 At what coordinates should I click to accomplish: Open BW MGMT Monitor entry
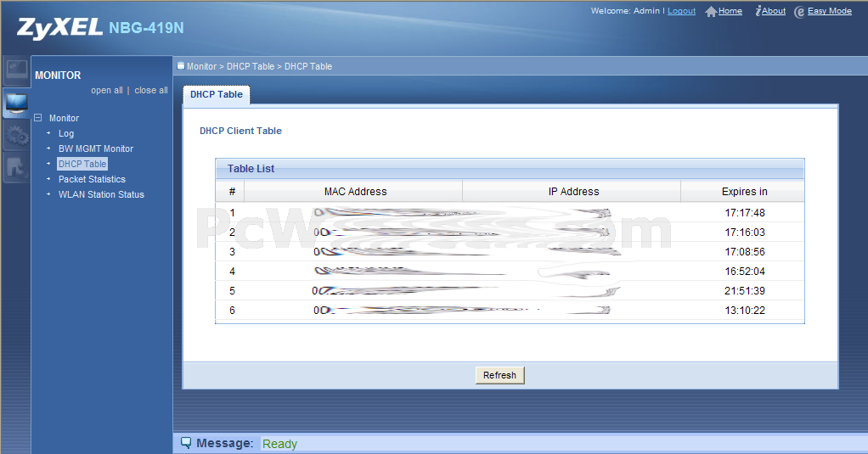pos(96,149)
